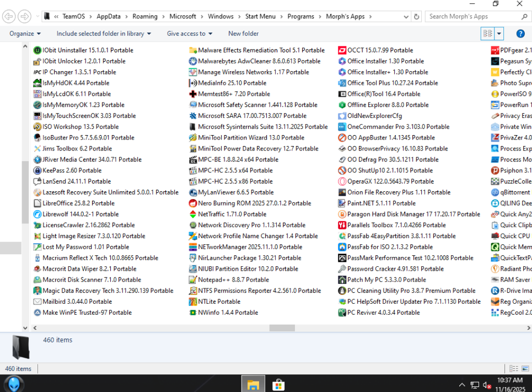Click the muted volume tray icon
Image resolution: width=532 pixels, height=392 pixels.
[487, 385]
